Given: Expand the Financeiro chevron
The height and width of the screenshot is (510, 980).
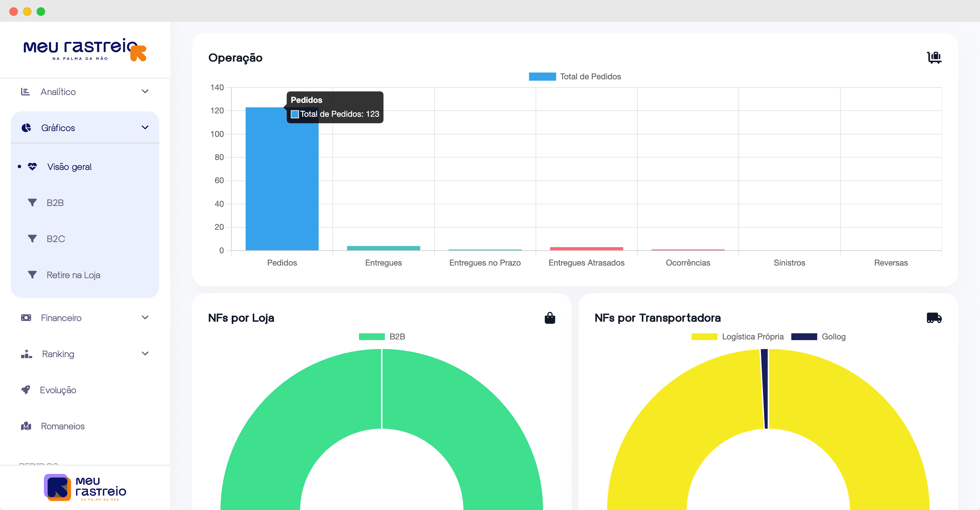Looking at the screenshot, I should (x=145, y=317).
